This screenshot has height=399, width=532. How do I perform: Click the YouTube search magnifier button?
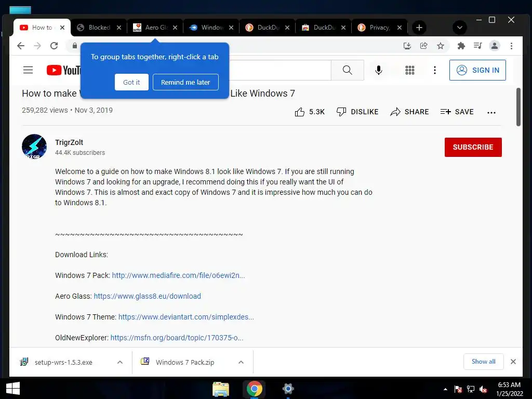pyautogui.click(x=348, y=70)
